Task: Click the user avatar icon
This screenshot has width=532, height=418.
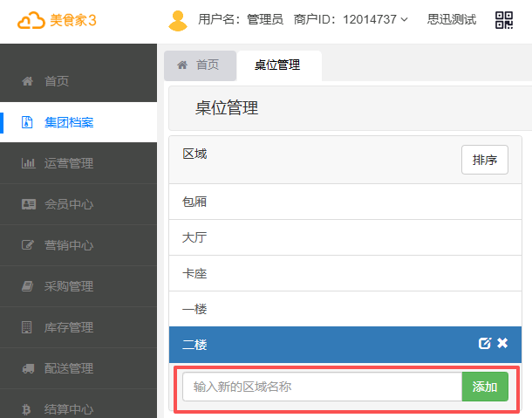Action: [x=178, y=20]
